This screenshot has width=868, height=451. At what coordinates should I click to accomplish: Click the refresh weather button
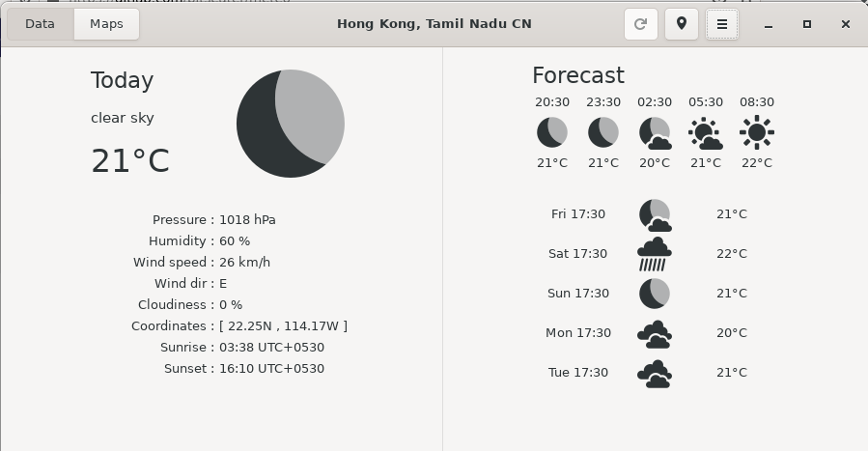coord(640,24)
